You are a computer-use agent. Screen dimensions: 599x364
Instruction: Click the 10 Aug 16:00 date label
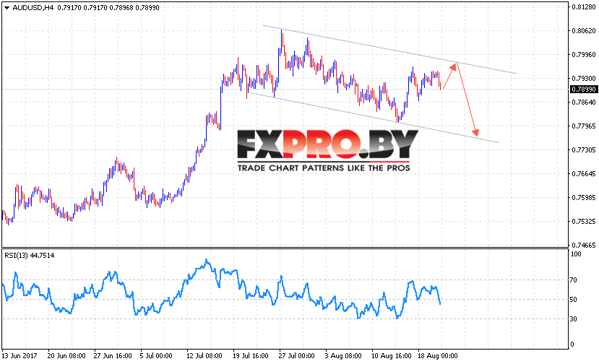392,356
